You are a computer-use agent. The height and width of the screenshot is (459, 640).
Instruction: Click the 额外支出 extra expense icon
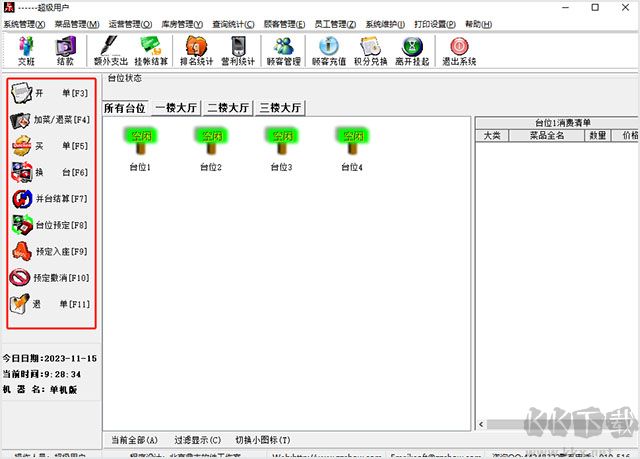(111, 51)
